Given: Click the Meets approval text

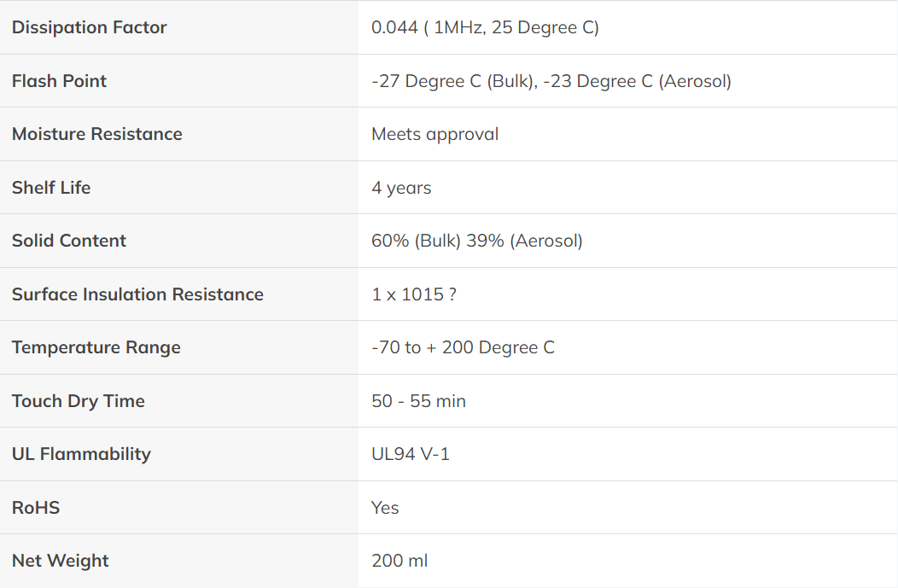Looking at the screenshot, I should click(x=435, y=135).
